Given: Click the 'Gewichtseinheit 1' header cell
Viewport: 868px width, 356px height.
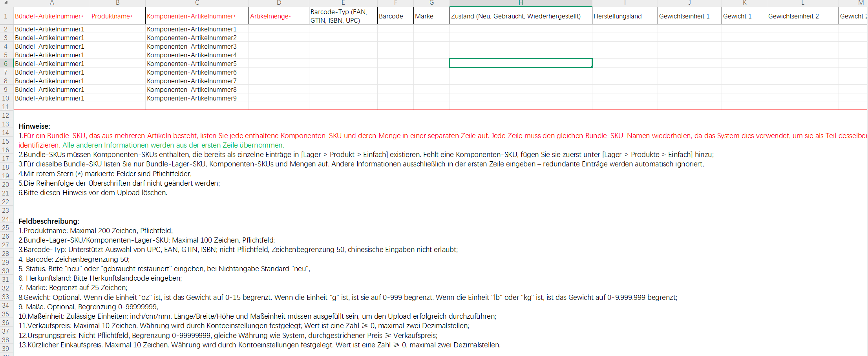Looking at the screenshot, I should click(689, 16).
